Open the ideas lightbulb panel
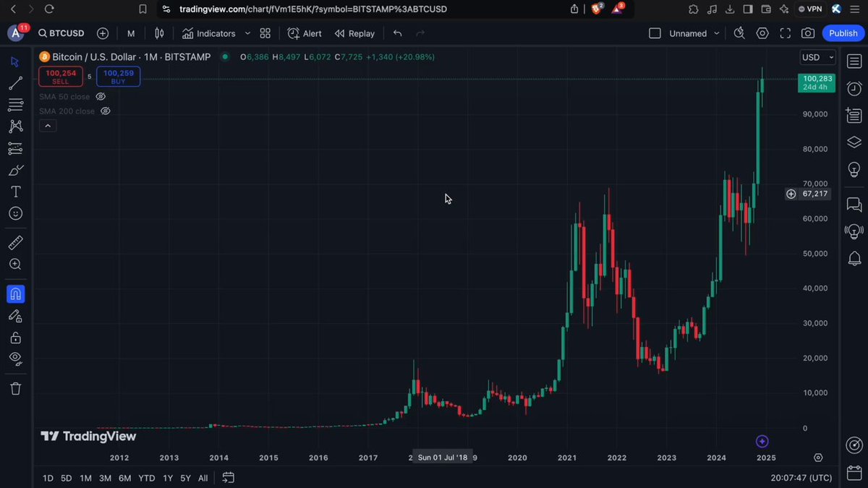 point(854,169)
